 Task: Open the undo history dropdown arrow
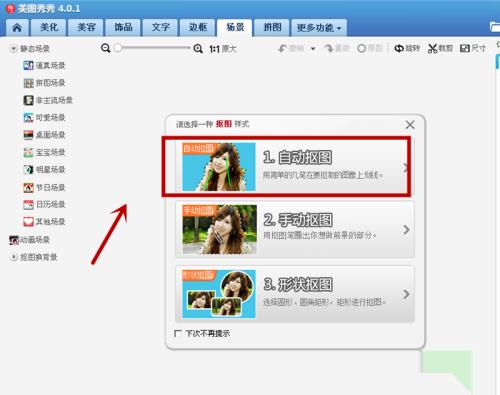(313, 49)
